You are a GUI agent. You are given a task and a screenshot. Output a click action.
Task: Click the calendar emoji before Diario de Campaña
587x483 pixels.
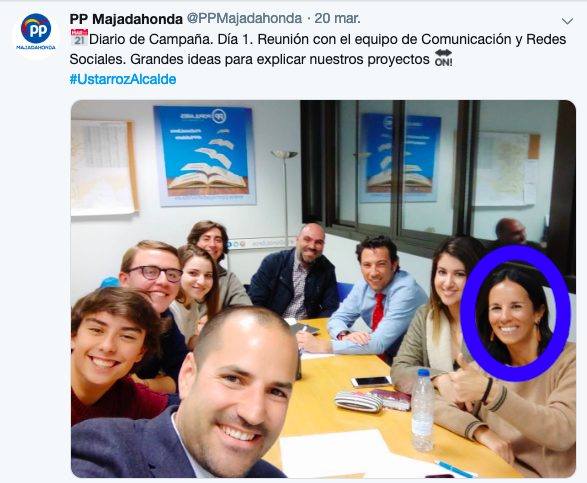79,37
